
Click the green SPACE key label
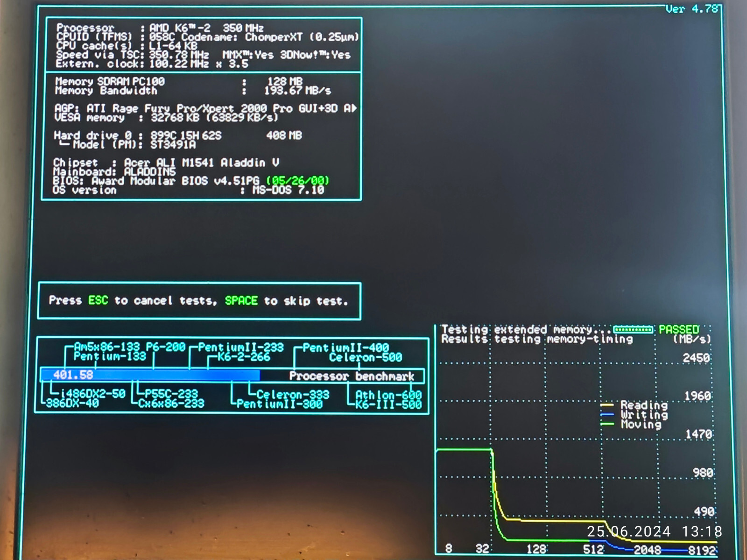[241, 301]
